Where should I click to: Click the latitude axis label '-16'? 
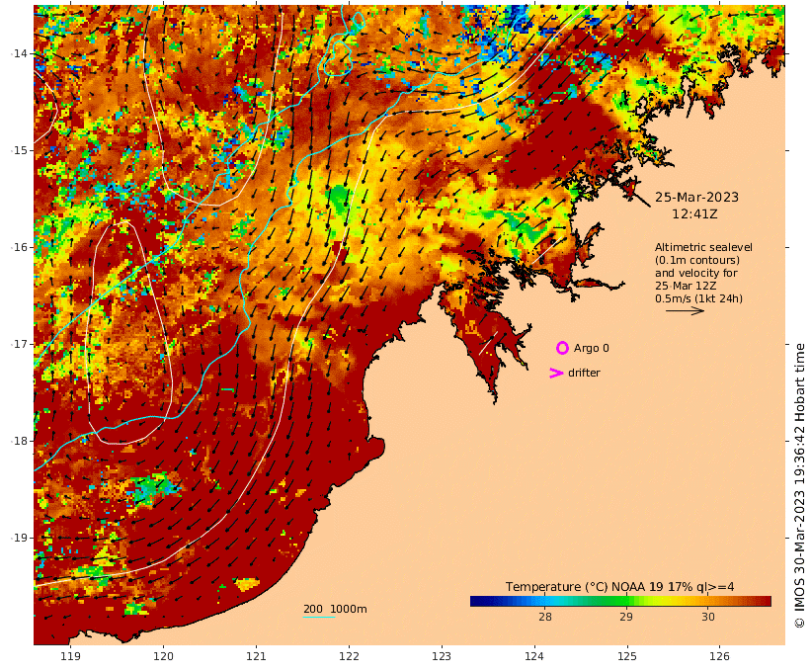[19, 247]
